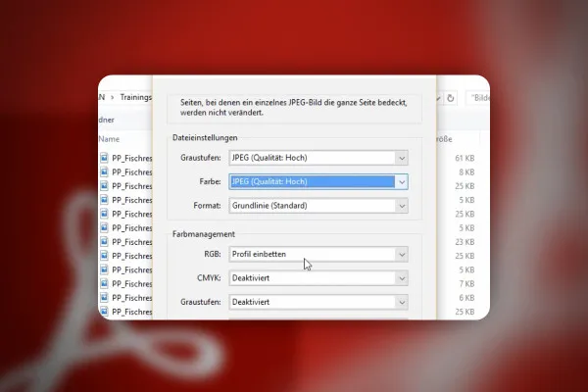Open the Format dropdown showing Grundlinie (Standard)

click(318, 206)
